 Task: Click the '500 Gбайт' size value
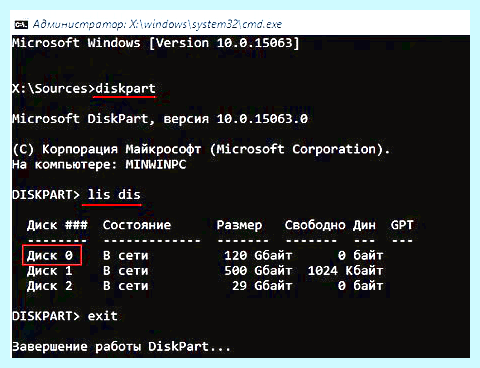point(258,271)
